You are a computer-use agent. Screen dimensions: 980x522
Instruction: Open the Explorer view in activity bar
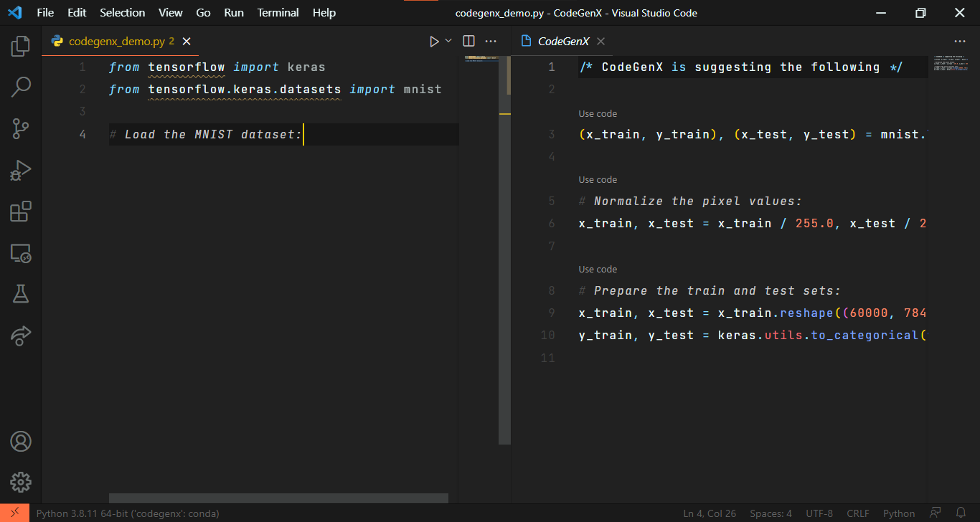[x=20, y=47]
